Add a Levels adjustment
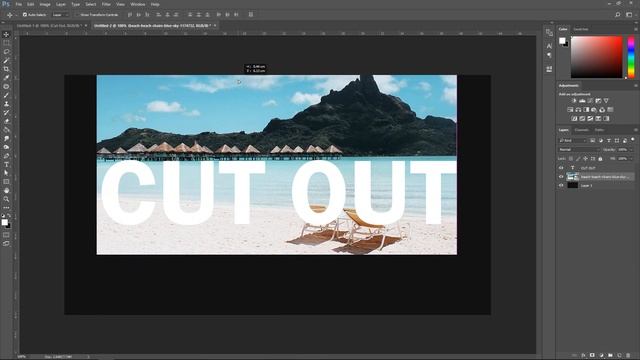 [x=582, y=101]
